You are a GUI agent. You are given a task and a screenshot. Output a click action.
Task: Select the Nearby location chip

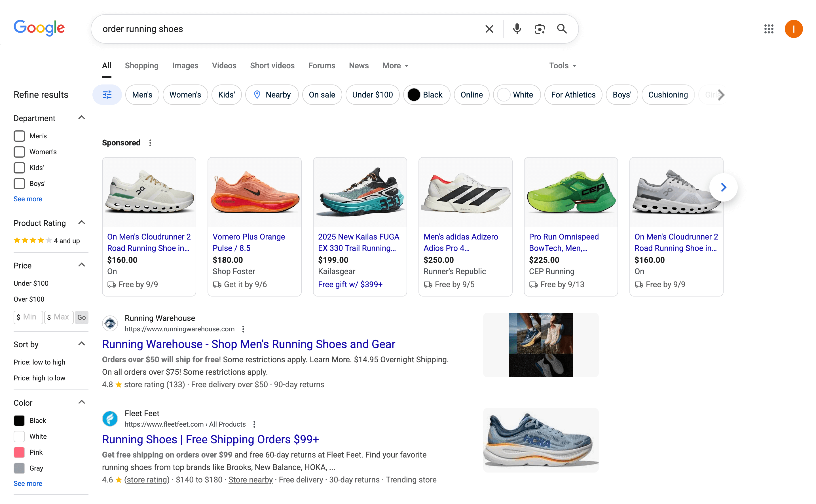tap(272, 95)
